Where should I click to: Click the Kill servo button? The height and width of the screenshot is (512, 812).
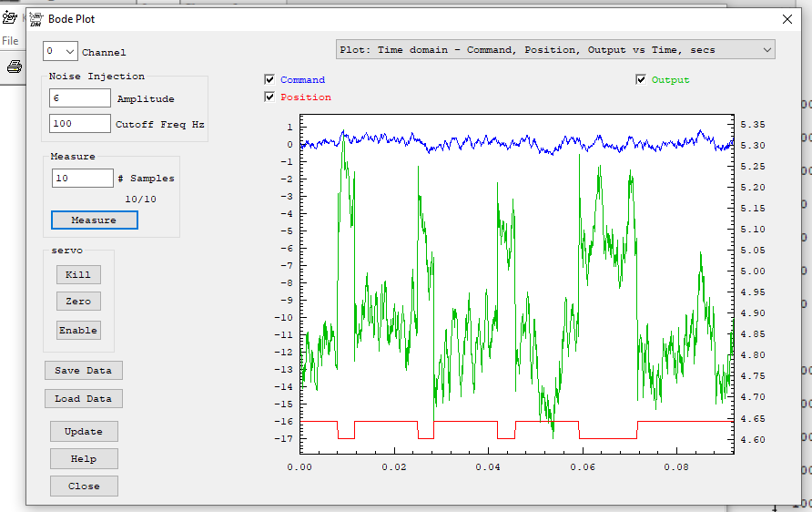78,274
